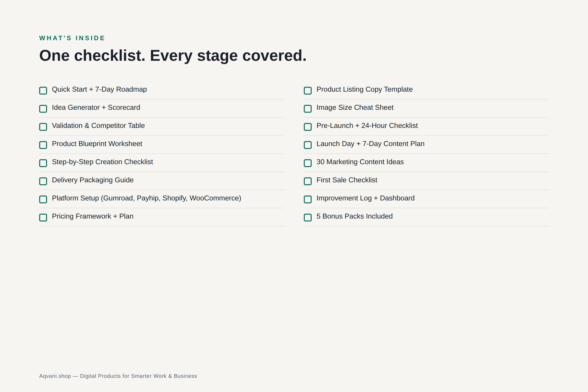This screenshot has width=588, height=392.
Task: Select 'First Sale Checklist' text
Action: point(347,180)
